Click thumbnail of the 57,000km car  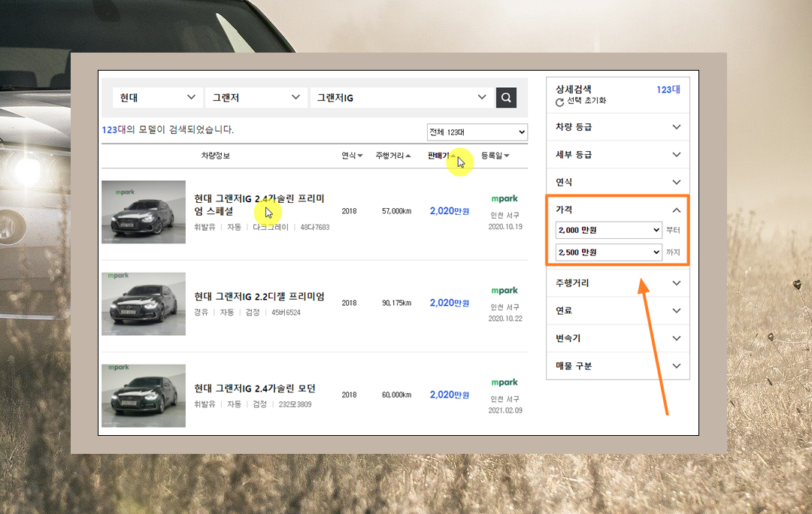[x=144, y=212]
